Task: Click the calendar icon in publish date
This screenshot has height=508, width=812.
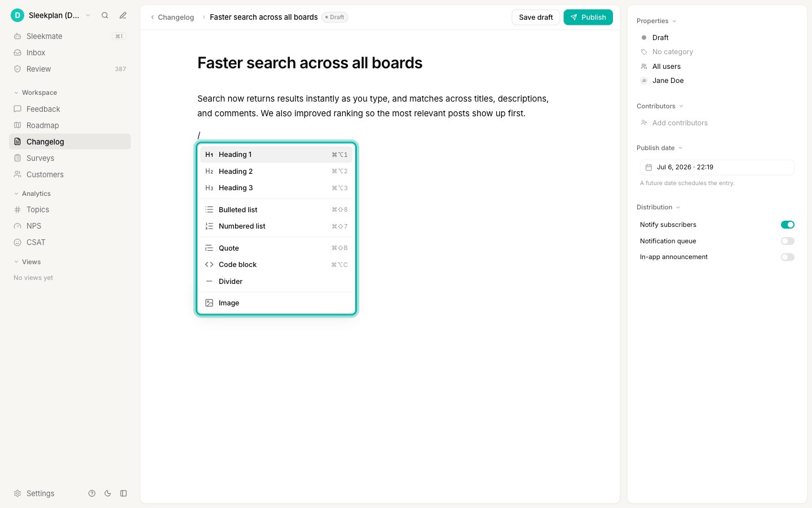Action: [x=648, y=167]
